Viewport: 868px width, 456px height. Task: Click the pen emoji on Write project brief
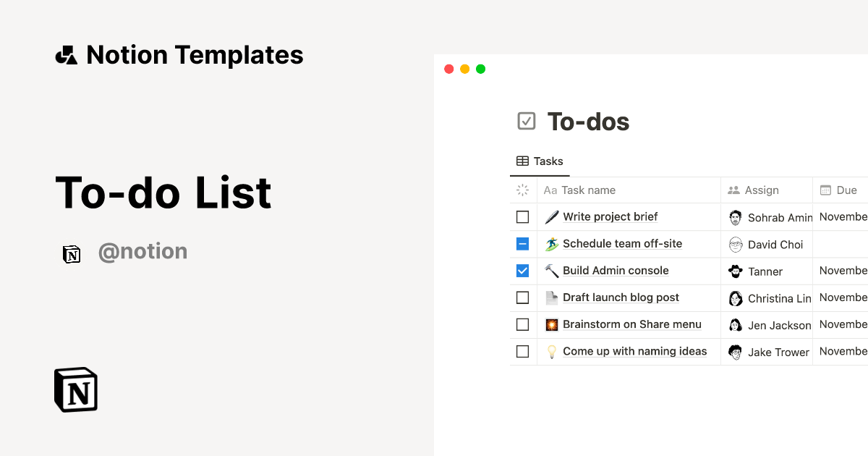552,217
